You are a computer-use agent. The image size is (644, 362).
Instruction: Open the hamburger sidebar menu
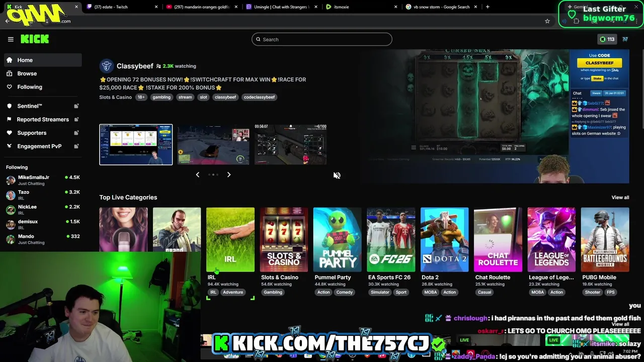coord(11,39)
